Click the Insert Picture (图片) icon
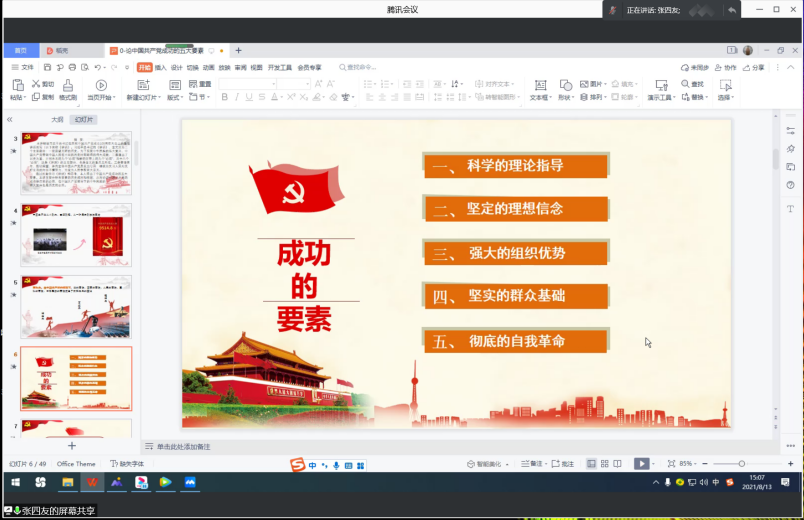The image size is (804, 520). [590, 85]
